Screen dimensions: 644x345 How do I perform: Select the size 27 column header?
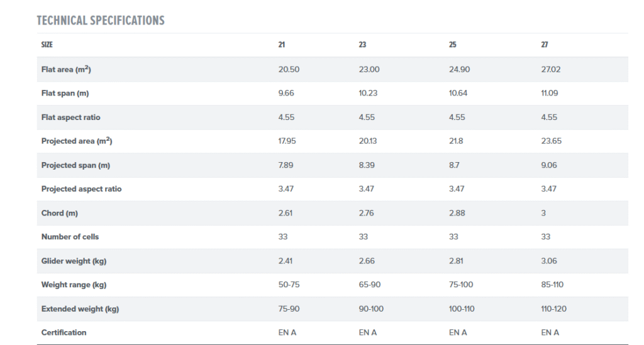(x=545, y=45)
